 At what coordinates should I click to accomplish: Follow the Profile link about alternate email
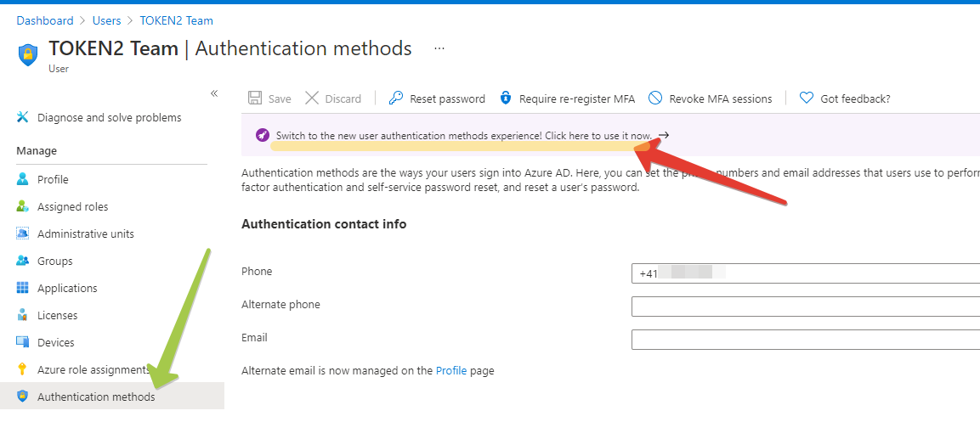coord(451,370)
